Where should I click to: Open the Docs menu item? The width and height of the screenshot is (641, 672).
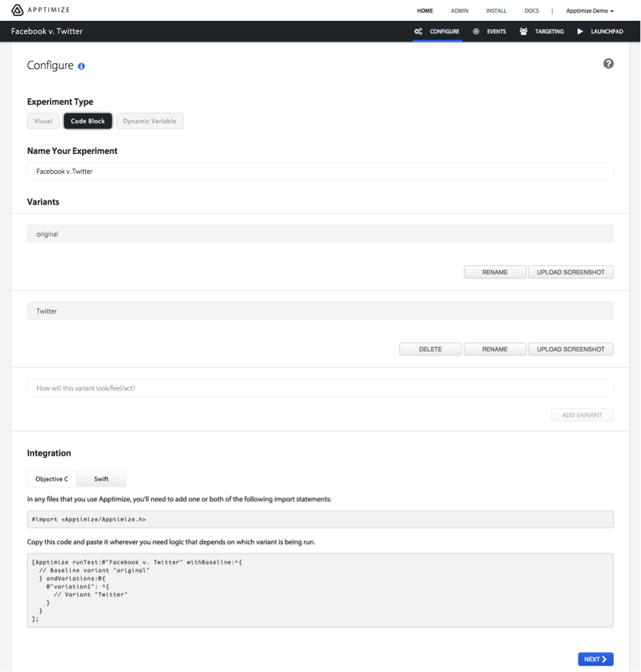coord(531,11)
